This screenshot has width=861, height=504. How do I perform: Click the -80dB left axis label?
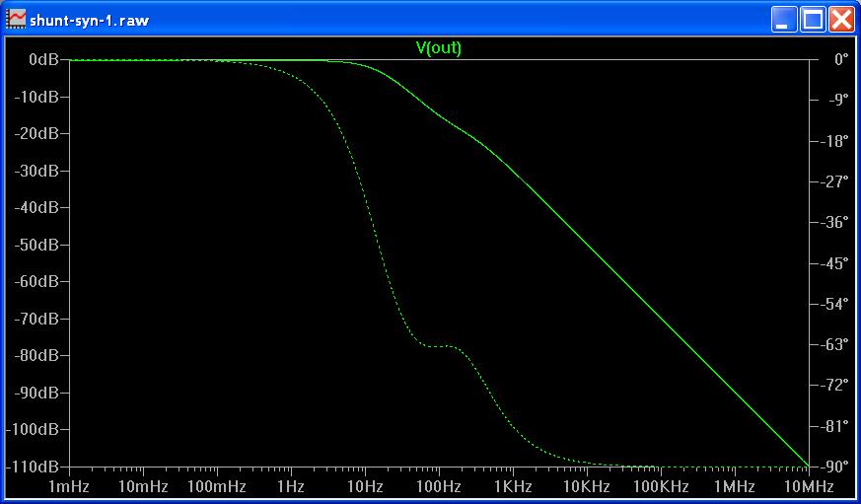tap(36, 355)
